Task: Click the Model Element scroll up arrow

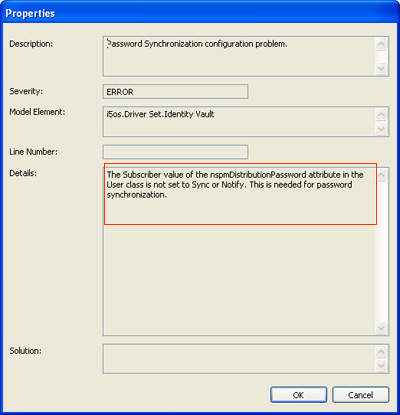Action: [381, 114]
